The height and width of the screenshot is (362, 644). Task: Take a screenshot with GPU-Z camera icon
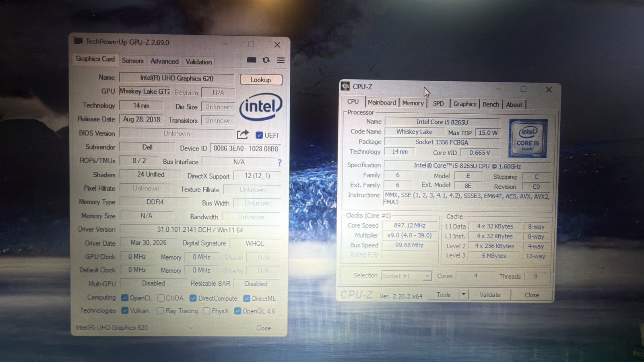[x=252, y=60]
